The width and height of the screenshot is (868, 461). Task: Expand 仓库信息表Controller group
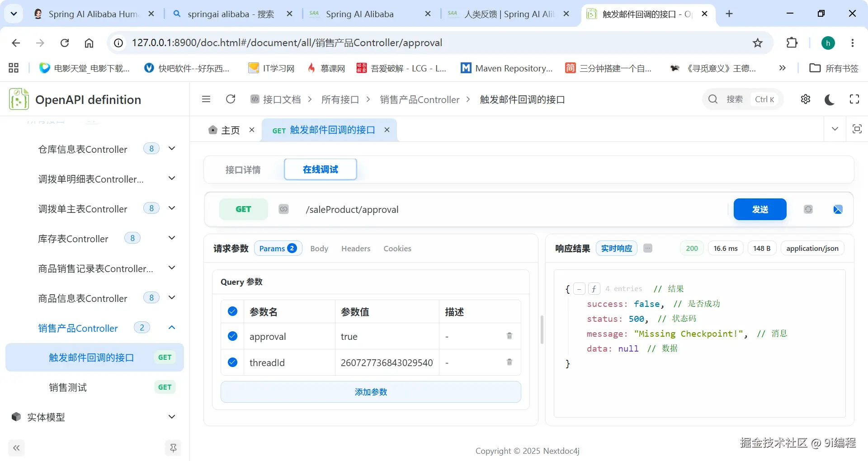[172, 149]
